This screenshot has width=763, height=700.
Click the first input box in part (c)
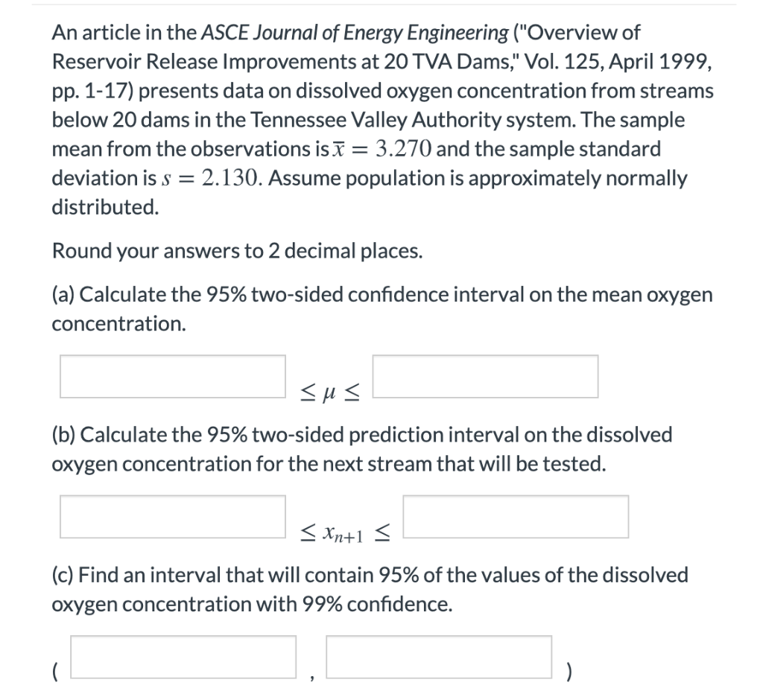182,657
